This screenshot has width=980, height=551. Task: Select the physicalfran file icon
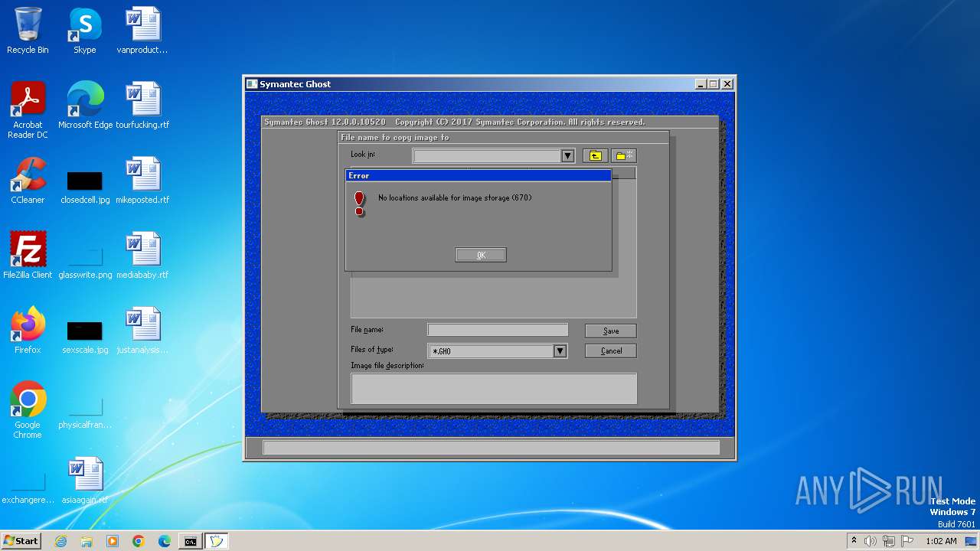85,411
